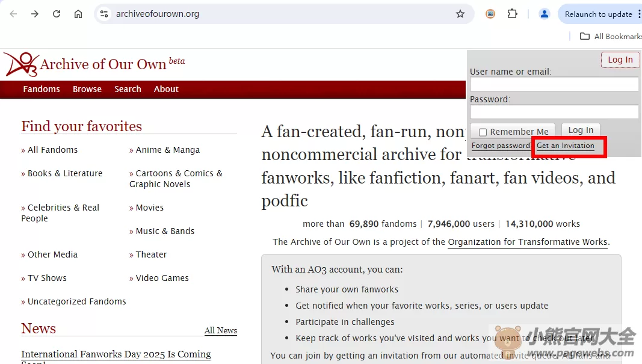Click 'Share your own fanworks' bullet text
The image size is (642, 364).
pyautogui.click(x=347, y=289)
